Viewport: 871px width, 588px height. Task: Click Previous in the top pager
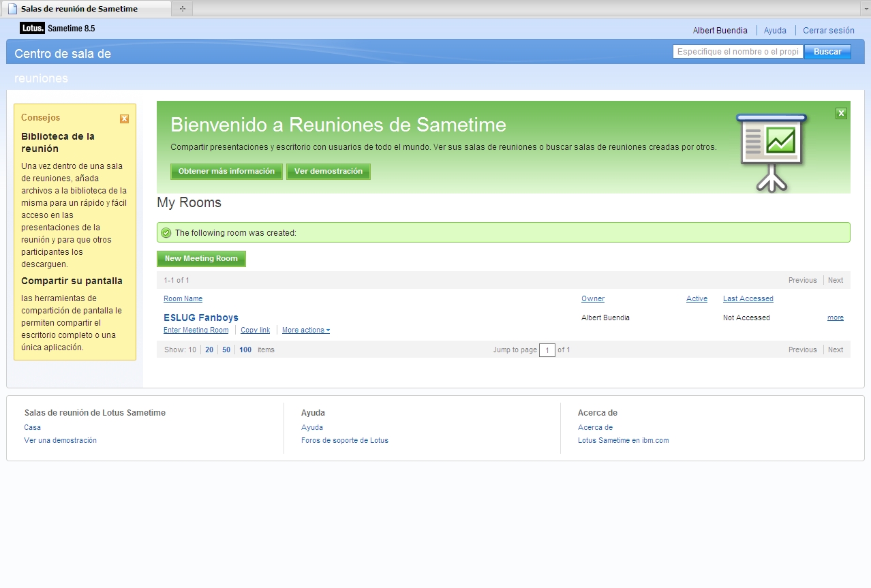pos(802,281)
